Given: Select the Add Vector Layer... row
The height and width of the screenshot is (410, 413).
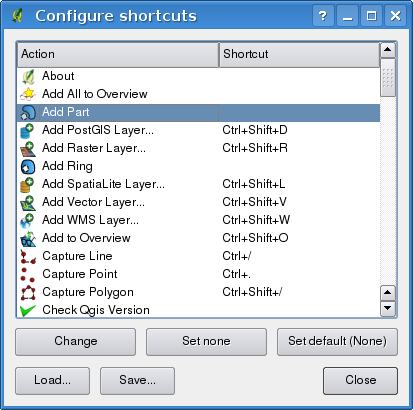Looking at the screenshot, I should (198, 202).
